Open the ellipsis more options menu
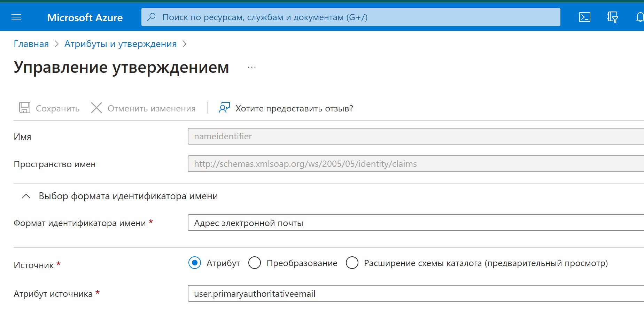This screenshot has width=644, height=310. [x=251, y=67]
